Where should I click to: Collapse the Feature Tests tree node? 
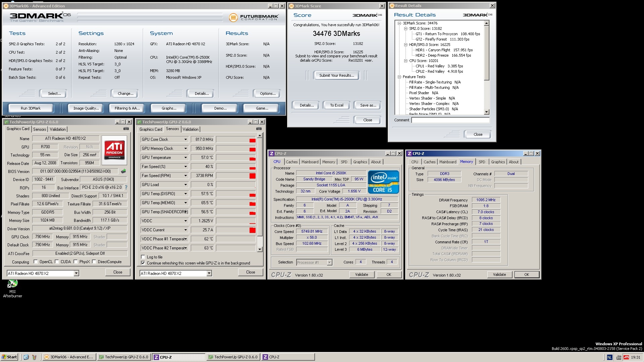coord(399,77)
